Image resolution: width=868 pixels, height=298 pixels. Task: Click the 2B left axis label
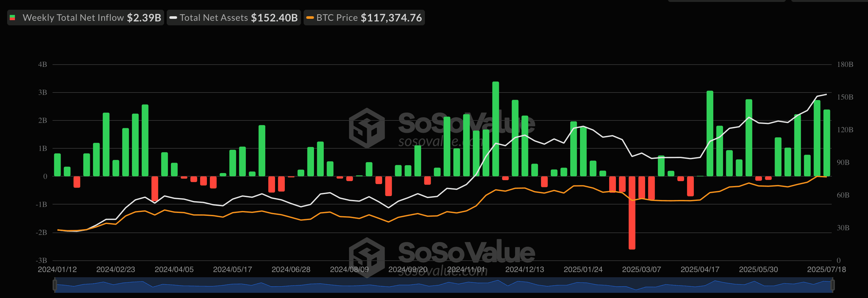tap(42, 120)
